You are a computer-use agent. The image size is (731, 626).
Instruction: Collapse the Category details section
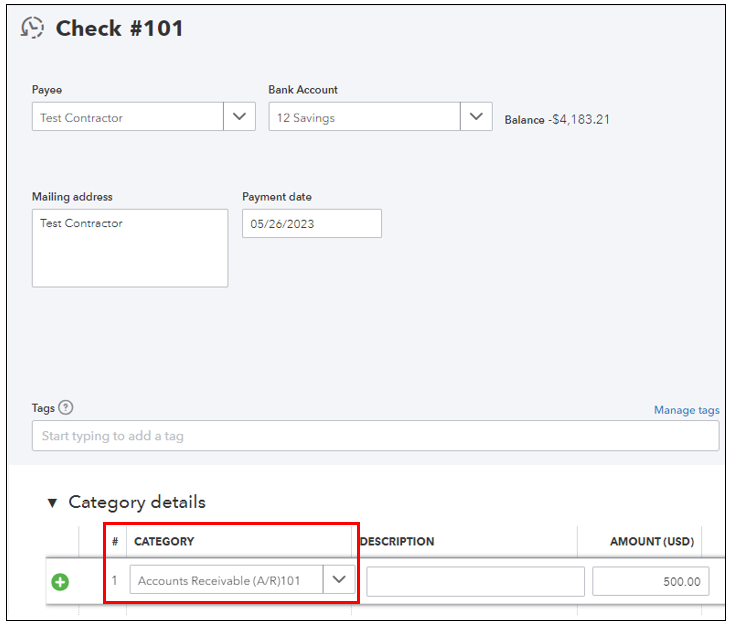[x=53, y=503]
